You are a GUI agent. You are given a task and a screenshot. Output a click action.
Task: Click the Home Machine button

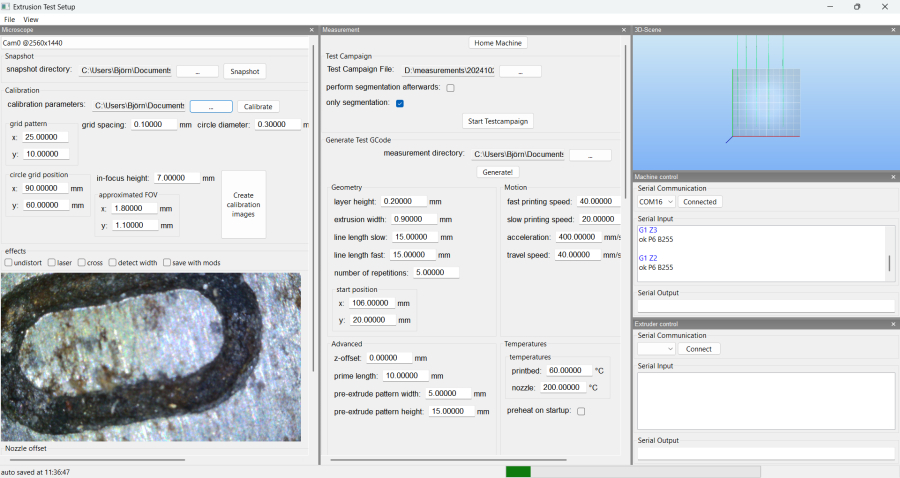point(498,43)
